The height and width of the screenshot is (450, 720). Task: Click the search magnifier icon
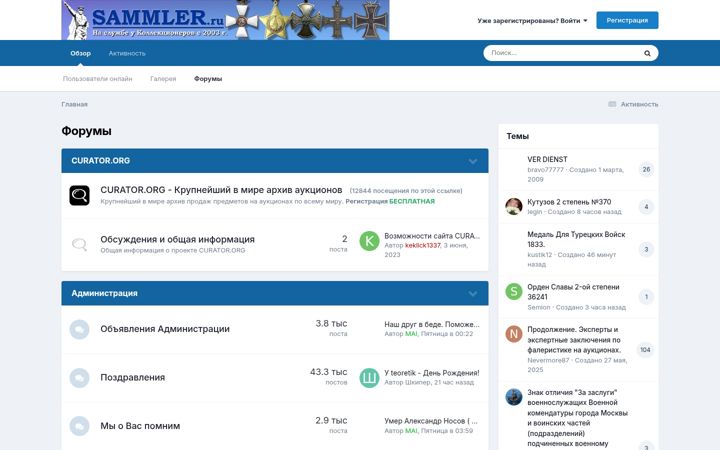point(647,53)
